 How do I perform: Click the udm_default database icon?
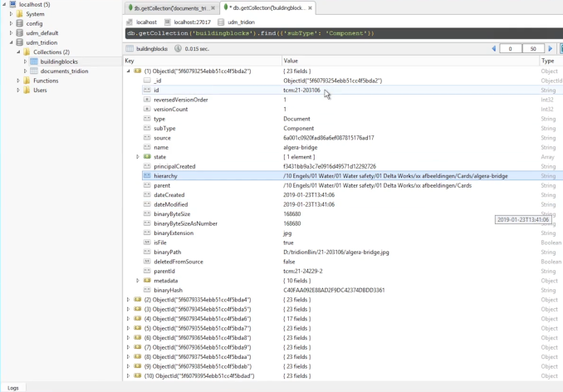(20, 33)
